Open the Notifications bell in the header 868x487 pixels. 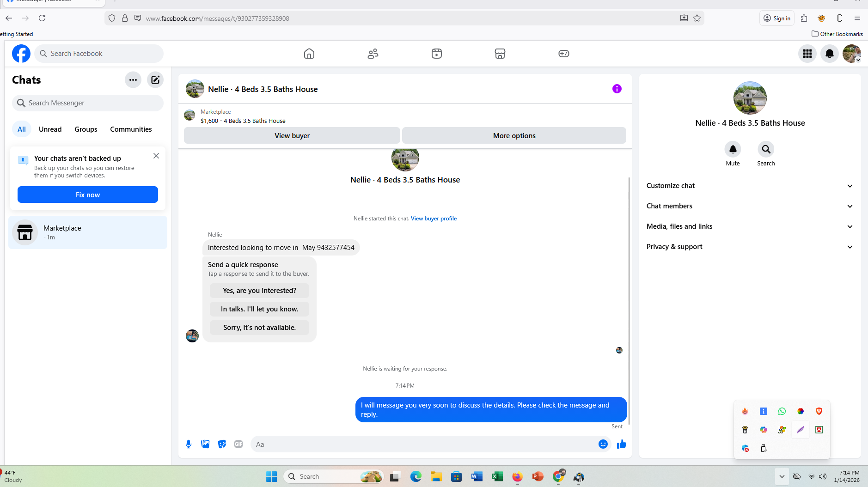[830, 54]
